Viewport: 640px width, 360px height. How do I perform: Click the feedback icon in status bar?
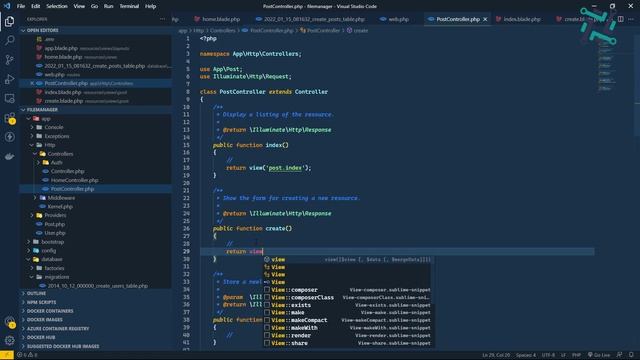(x=620, y=355)
